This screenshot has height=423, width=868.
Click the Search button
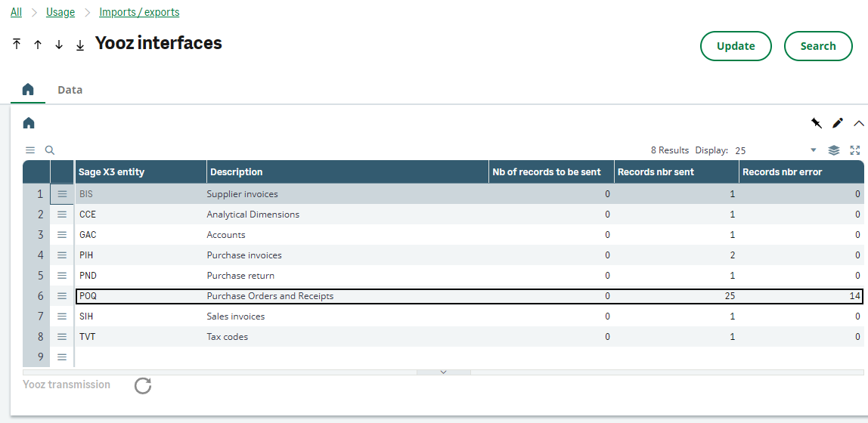[818, 46]
